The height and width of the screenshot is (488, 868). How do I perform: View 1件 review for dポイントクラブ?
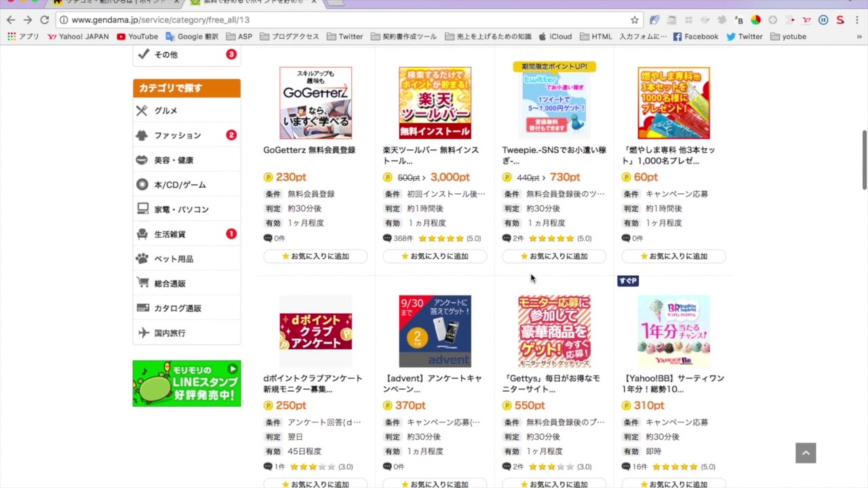pos(275,467)
